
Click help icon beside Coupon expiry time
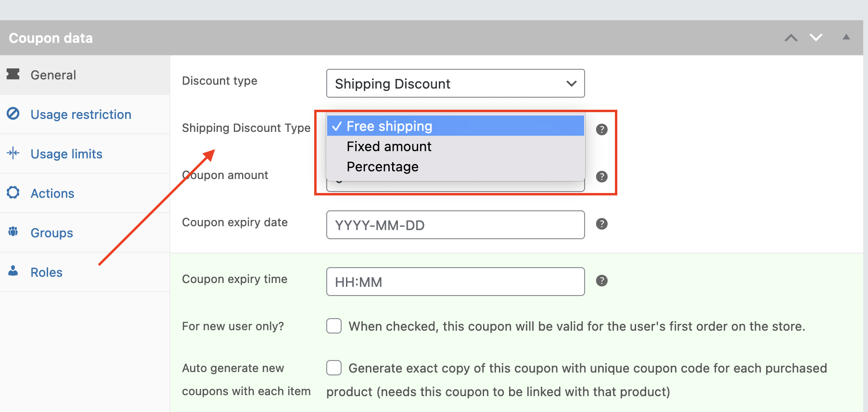[x=601, y=281]
